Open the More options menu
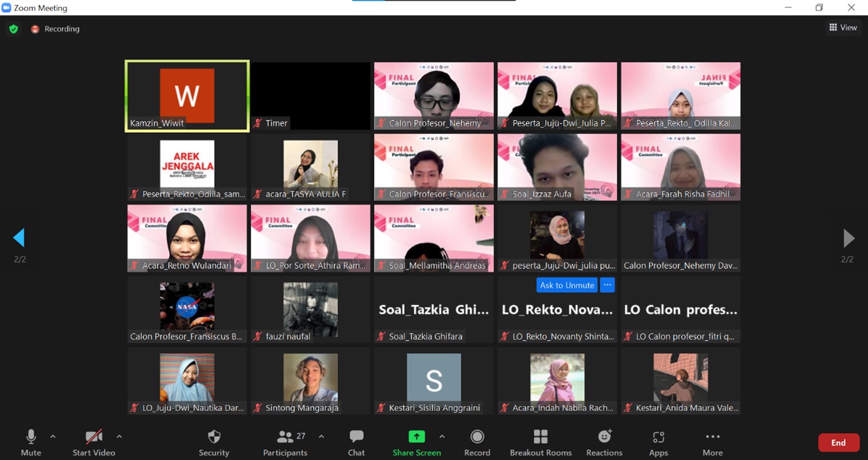The image size is (868, 460). click(713, 437)
